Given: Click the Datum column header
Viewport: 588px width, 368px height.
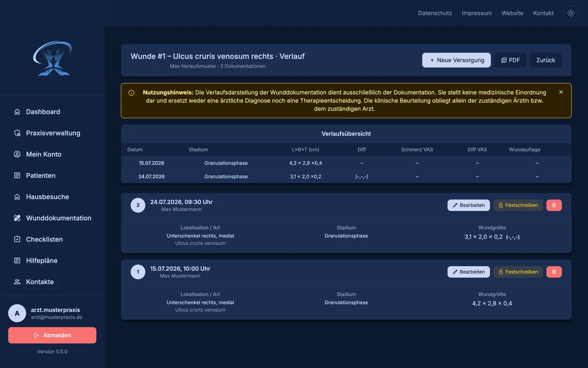Looking at the screenshot, I should click(x=135, y=149).
